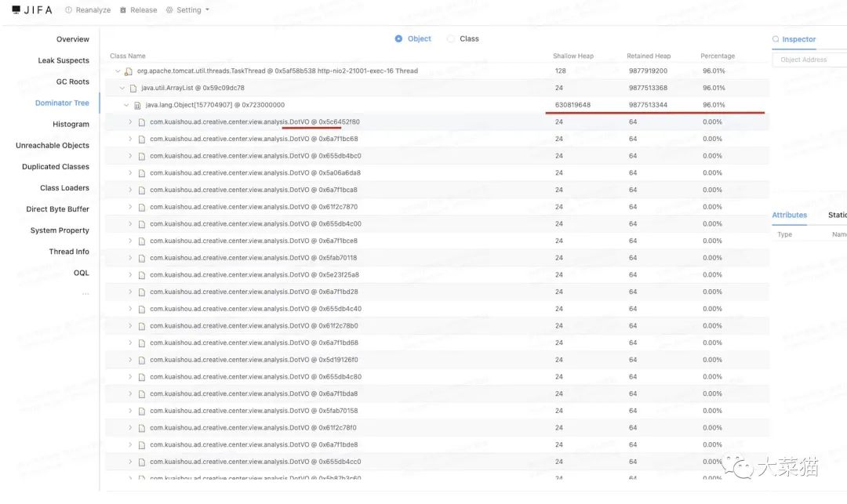Click file icon of DotVO @ 0x655db4c80
Viewport: 847px width, 504px height.
(141, 377)
